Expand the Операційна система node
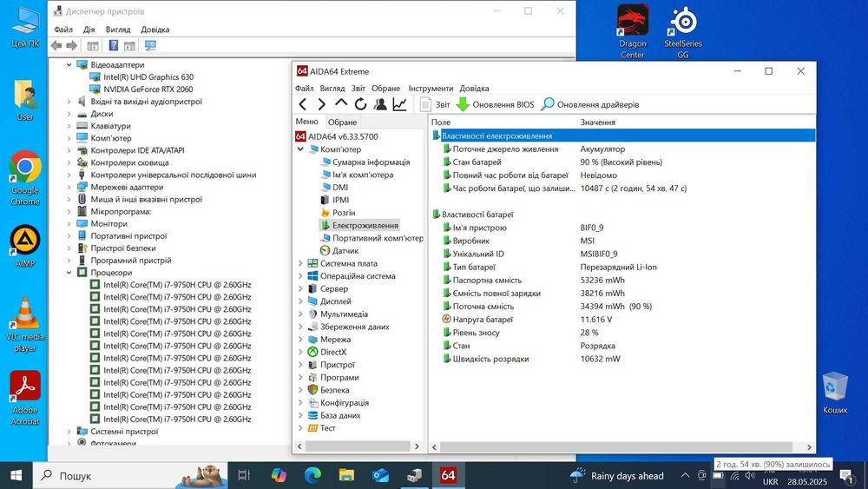 pyautogui.click(x=300, y=276)
